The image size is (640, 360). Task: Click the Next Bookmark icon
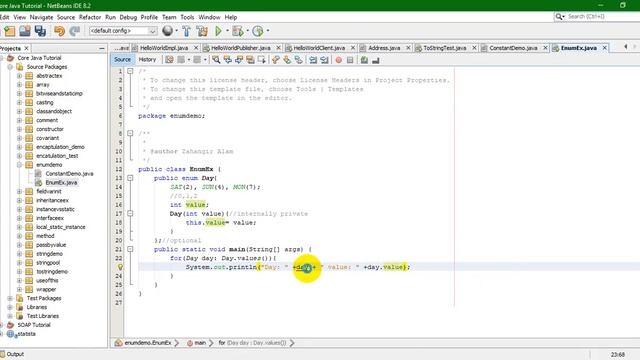pos(287,60)
